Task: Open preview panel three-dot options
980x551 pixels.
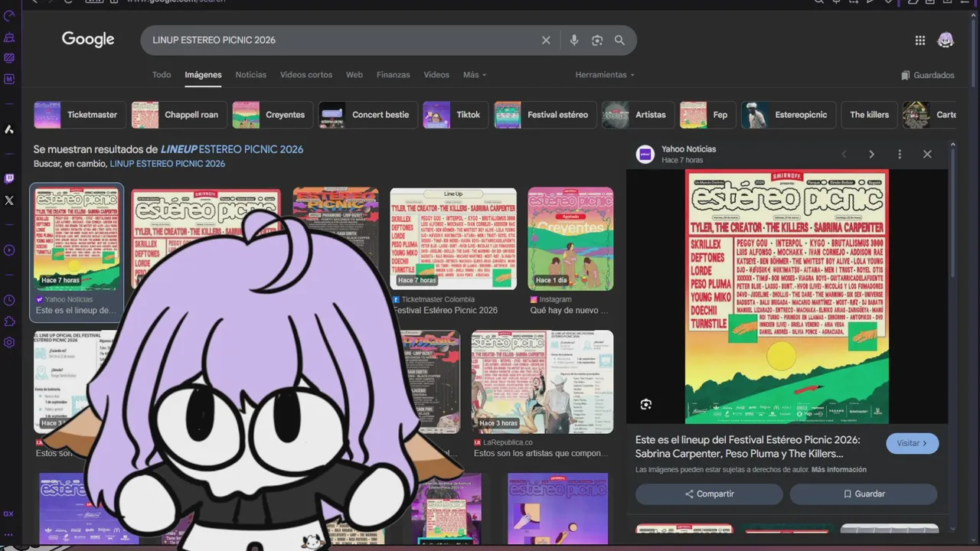Action: point(900,155)
